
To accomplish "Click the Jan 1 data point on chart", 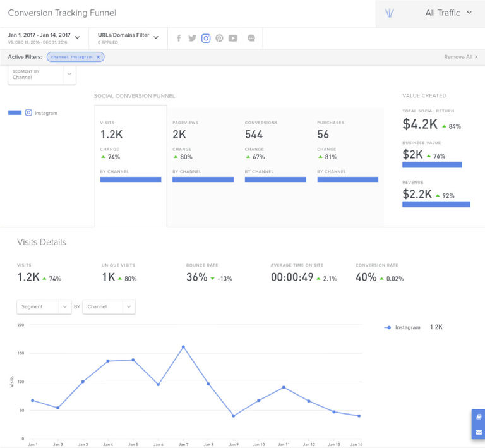I will point(32,401).
